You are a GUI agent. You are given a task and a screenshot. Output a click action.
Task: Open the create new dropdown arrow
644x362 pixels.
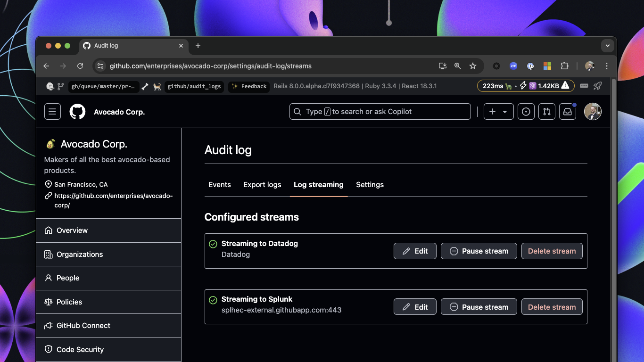tap(504, 111)
